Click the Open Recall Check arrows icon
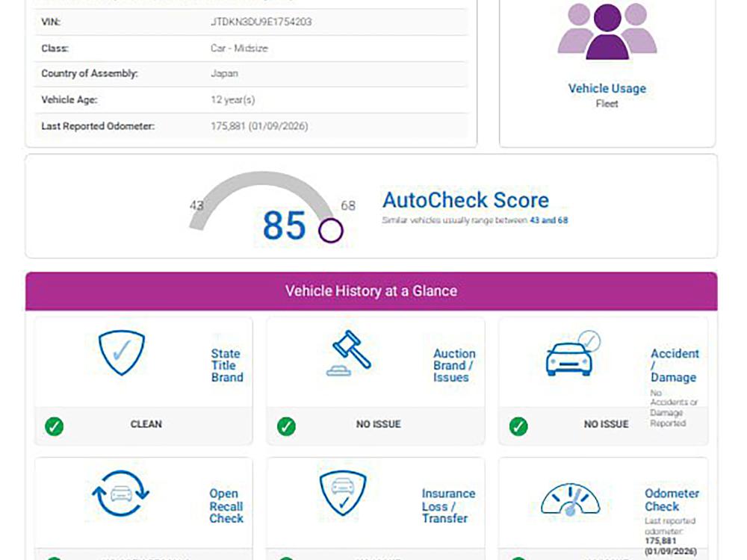Image resolution: width=747 pixels, height=560 pixels. coord(121,494)
